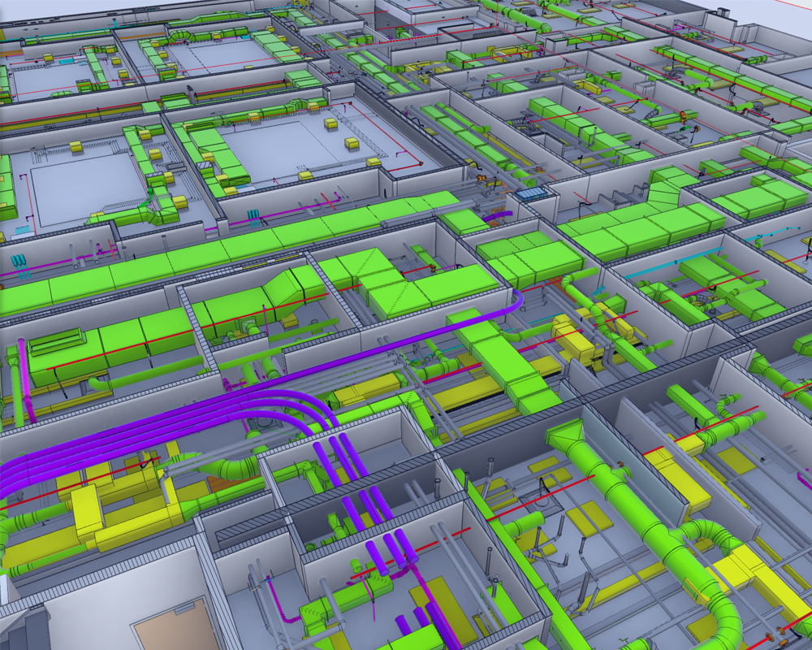Pick the blue grille on the wall top
Viewport: 812px width, 650px height.
pos(531,194)
